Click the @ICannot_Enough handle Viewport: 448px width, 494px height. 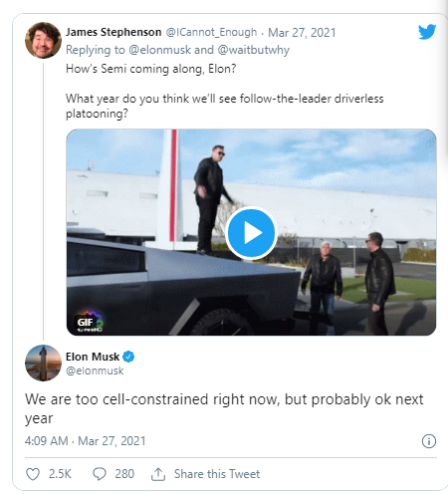[211, 32]
